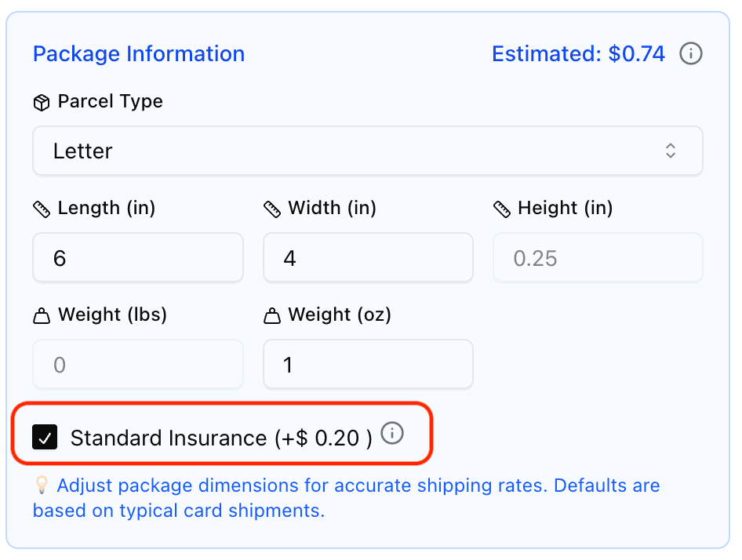Click the chevron on the Letter selector
This screenshot has width=742, height=560.
click(671, 151)
